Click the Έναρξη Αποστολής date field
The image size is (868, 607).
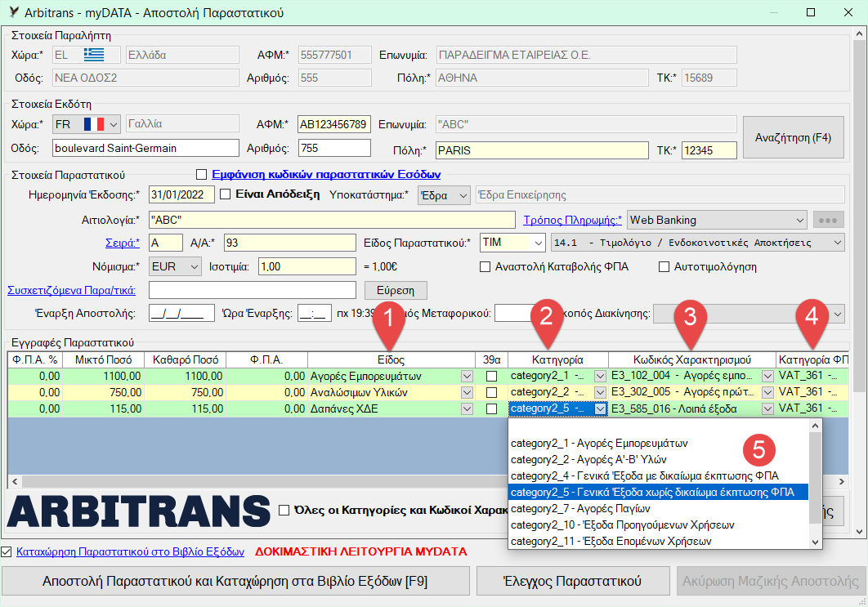(181, 313)
